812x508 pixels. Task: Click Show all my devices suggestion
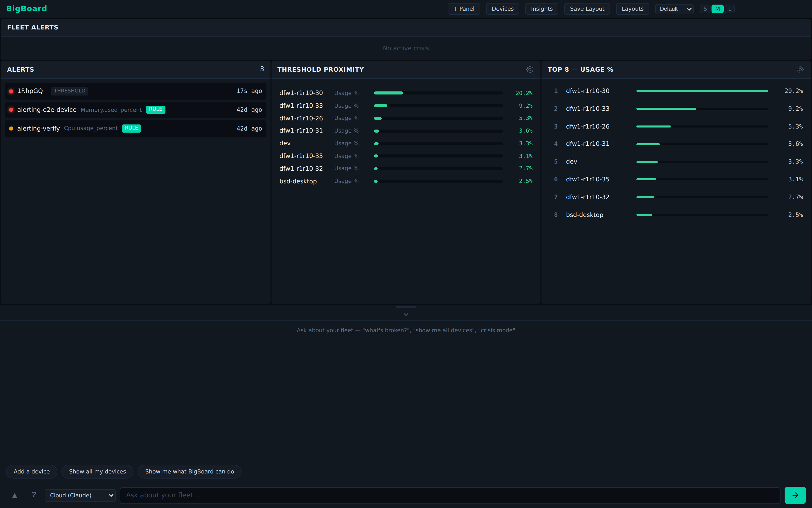(x=97, y=471)
